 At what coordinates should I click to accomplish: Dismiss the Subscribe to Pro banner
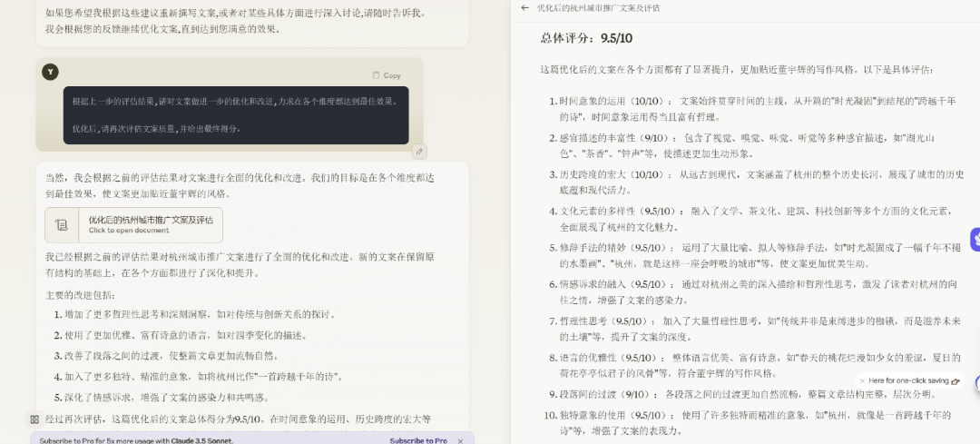tap(461, 440)
